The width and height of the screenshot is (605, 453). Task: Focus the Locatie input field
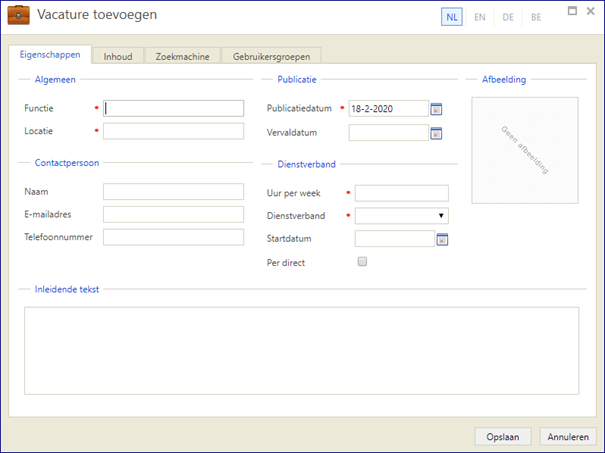coord(173,131)
